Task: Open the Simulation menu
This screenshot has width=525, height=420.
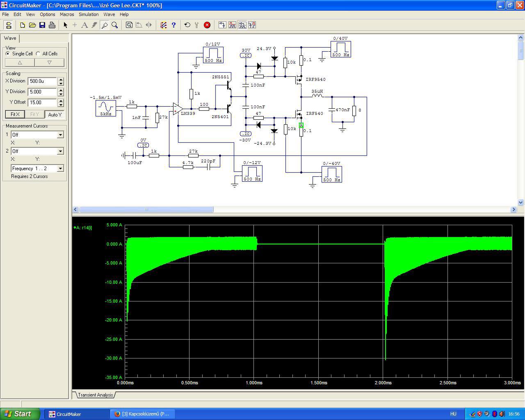Action: coord(89,14)
